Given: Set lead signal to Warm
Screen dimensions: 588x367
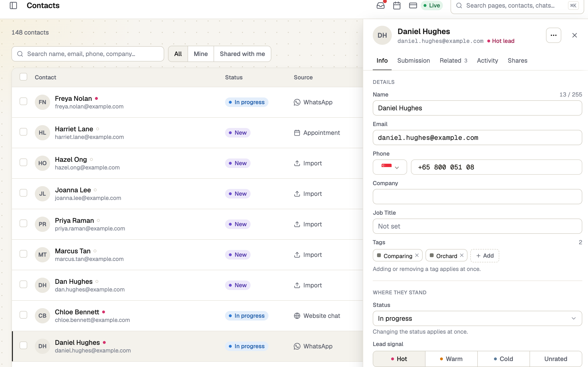Looking at the screenshot, I should pyautogui.click(x=451, y=359).
